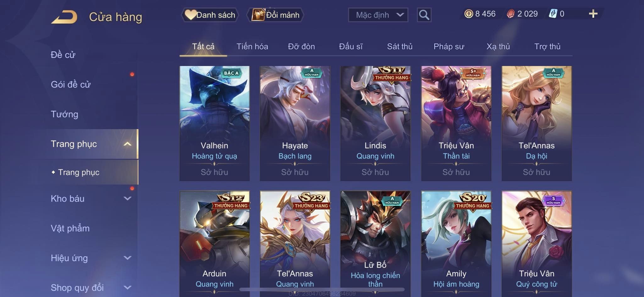This screenshot has width=644, height=297.
Task: Open Gói đề cử in sidebar
Action: pyautogui.click(x=71, y=84)
